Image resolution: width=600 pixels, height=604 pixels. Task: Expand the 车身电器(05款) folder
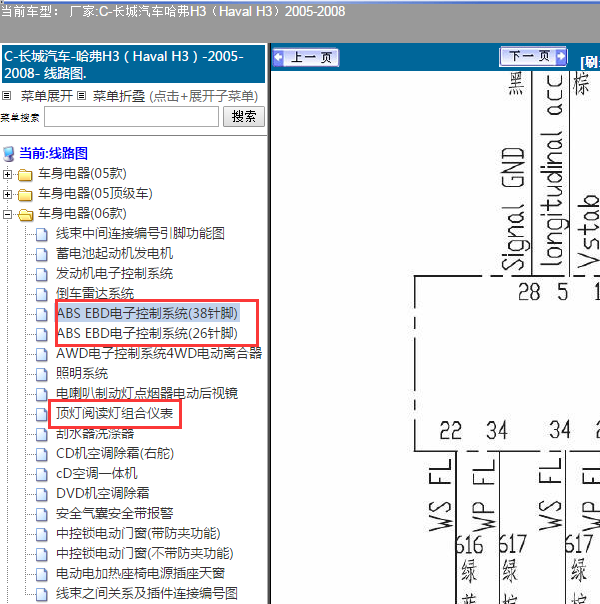tap(7, 174)
